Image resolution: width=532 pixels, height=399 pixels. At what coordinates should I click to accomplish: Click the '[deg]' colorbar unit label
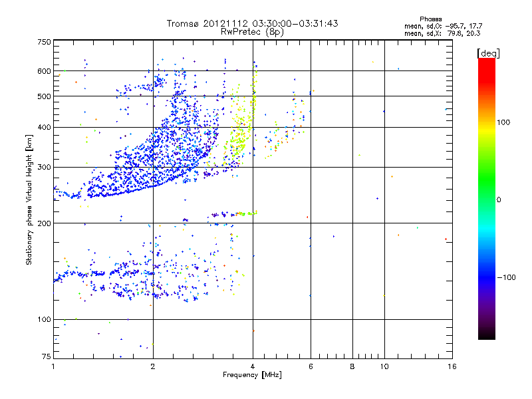tap(488, 53)
